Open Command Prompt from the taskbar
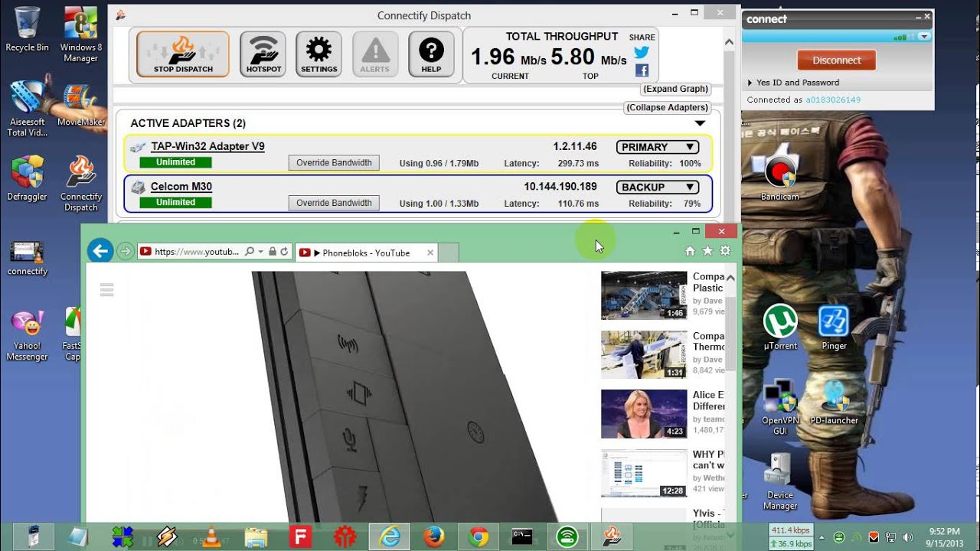980x551 pixels. (522, 537)
